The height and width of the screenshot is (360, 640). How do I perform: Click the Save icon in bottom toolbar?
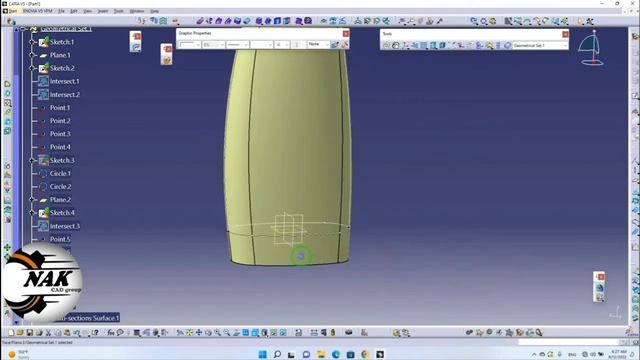tap(29, 333)
